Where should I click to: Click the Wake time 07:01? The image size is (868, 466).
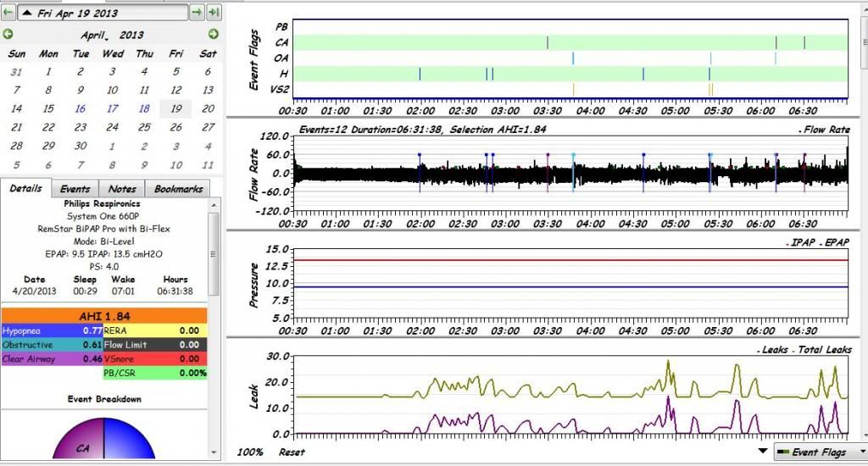point(123,291)
